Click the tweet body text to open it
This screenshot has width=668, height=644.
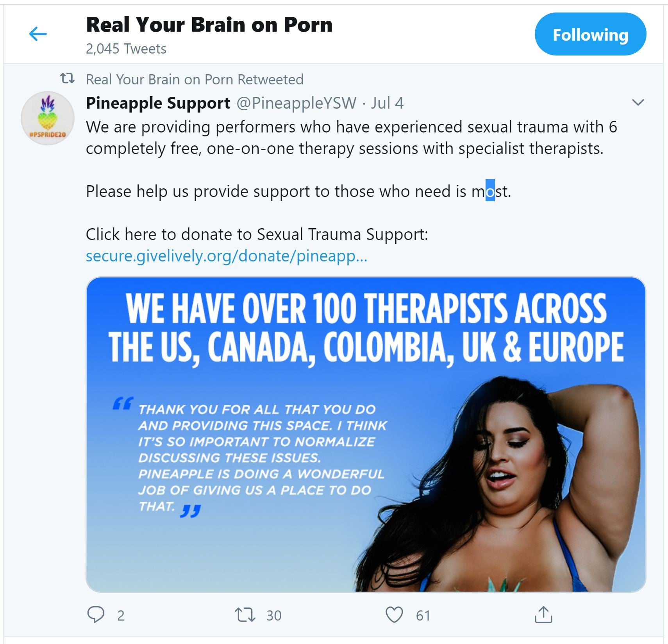pyautogui.click(x=351, y=180)
